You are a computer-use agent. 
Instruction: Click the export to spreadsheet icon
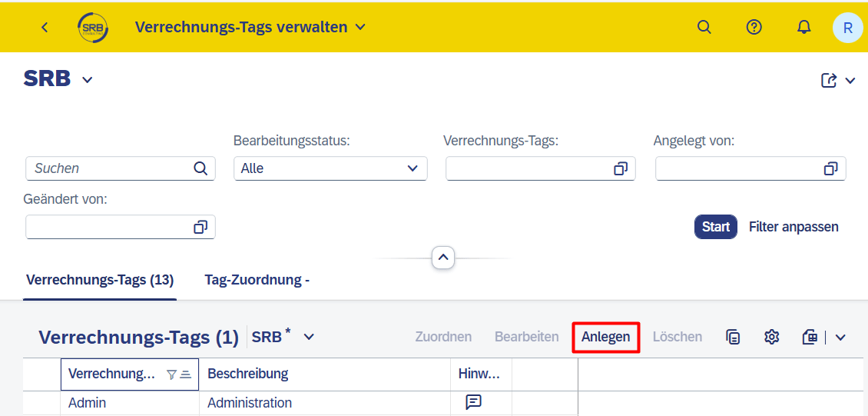point(810,337)
